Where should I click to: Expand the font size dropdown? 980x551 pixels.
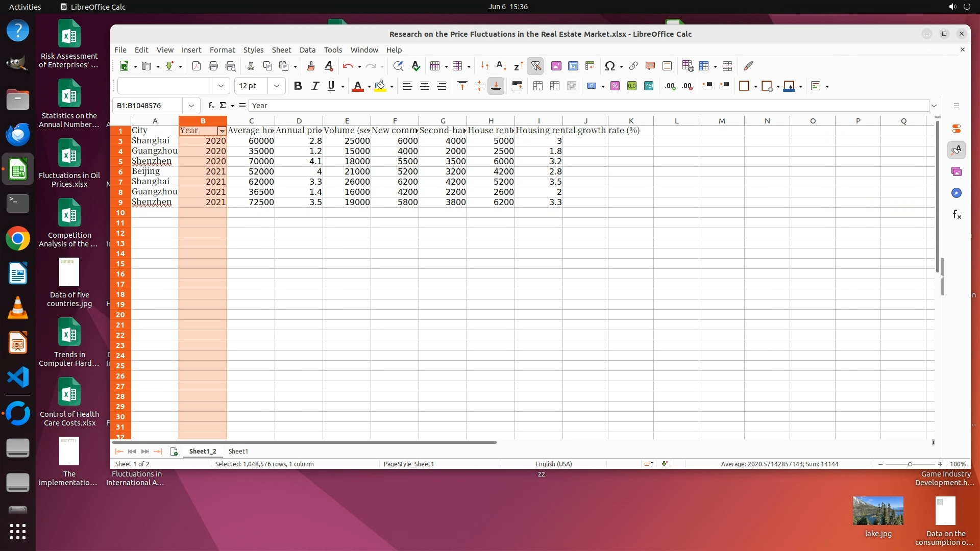point(277,86)
